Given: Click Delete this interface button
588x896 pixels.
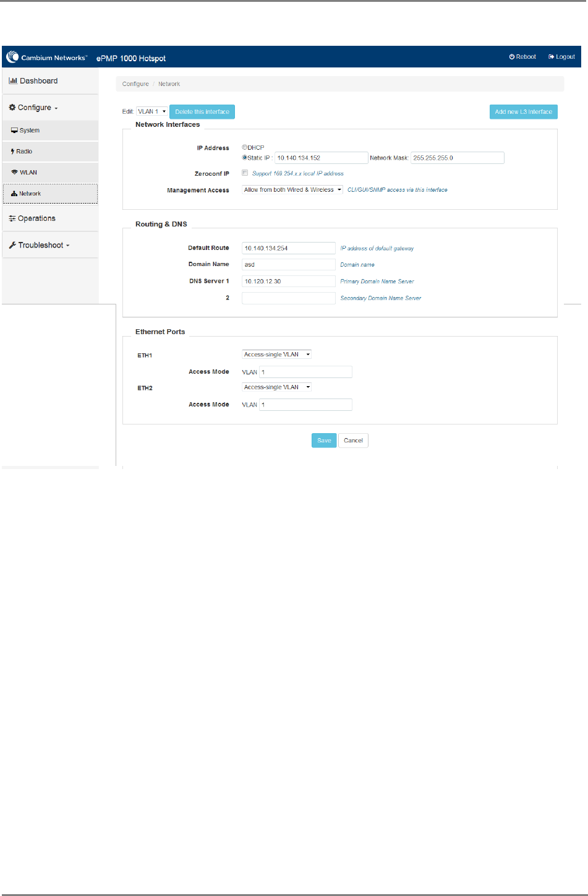Looking at the screenshot, I should 202,112.
